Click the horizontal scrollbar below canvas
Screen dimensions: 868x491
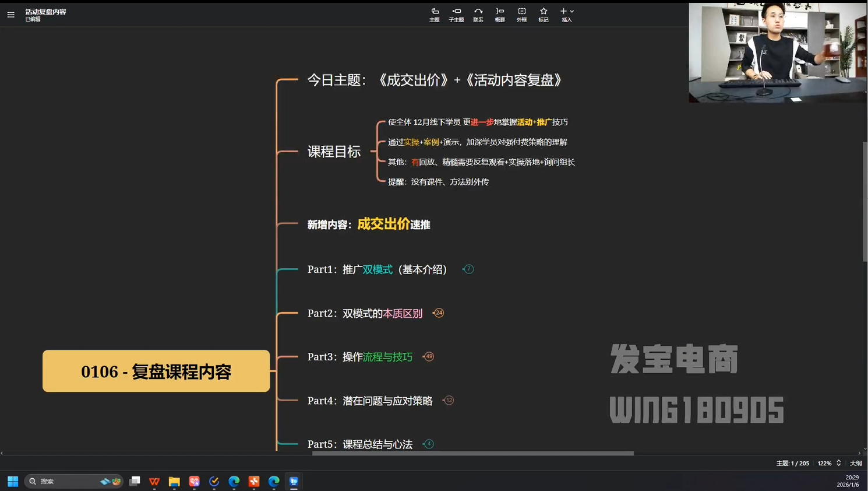472,453
